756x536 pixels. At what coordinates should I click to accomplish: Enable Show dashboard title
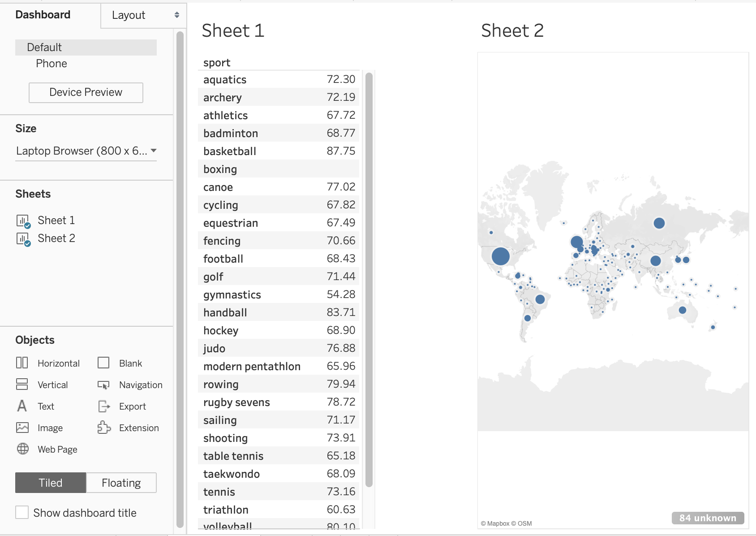(22, 512)
